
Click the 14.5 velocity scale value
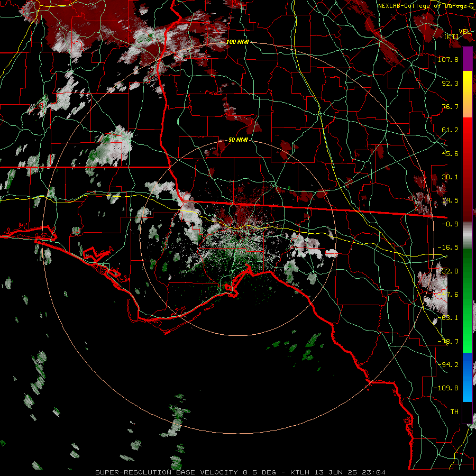pos(450,200)
